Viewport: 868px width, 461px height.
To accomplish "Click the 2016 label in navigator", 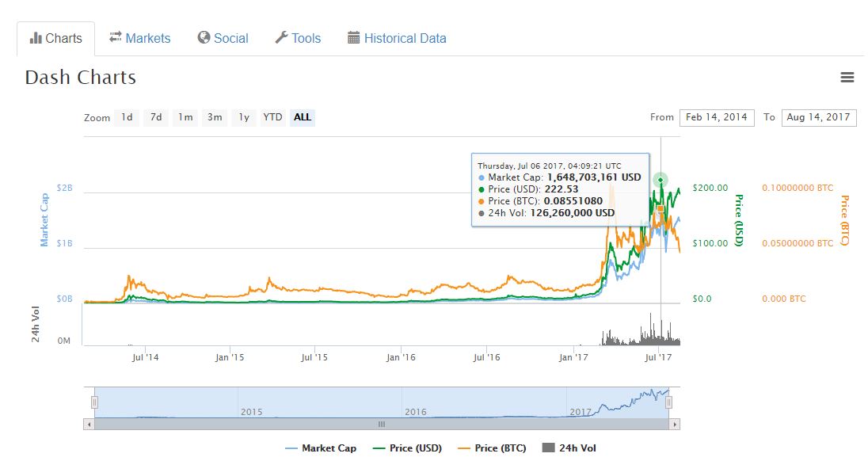I will coord(416,413).
